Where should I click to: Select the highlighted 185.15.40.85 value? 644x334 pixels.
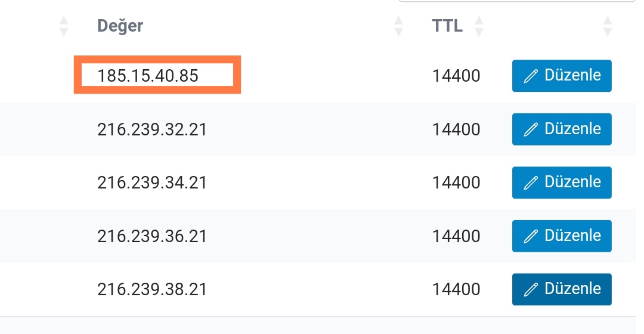click(157, 75)
